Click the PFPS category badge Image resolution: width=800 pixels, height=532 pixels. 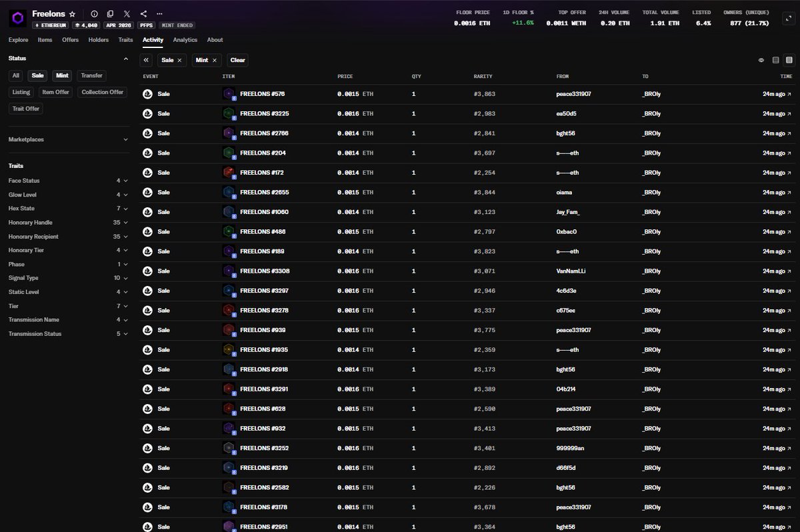tap(146, 25)
